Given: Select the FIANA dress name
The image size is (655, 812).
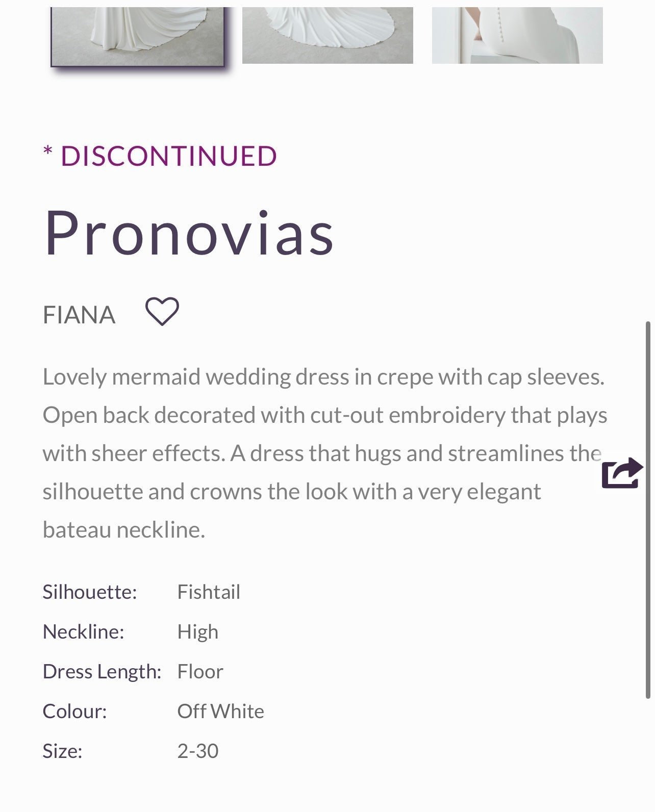Looking at the screenshot, I should pyautogui.click(x=79, y=315).
